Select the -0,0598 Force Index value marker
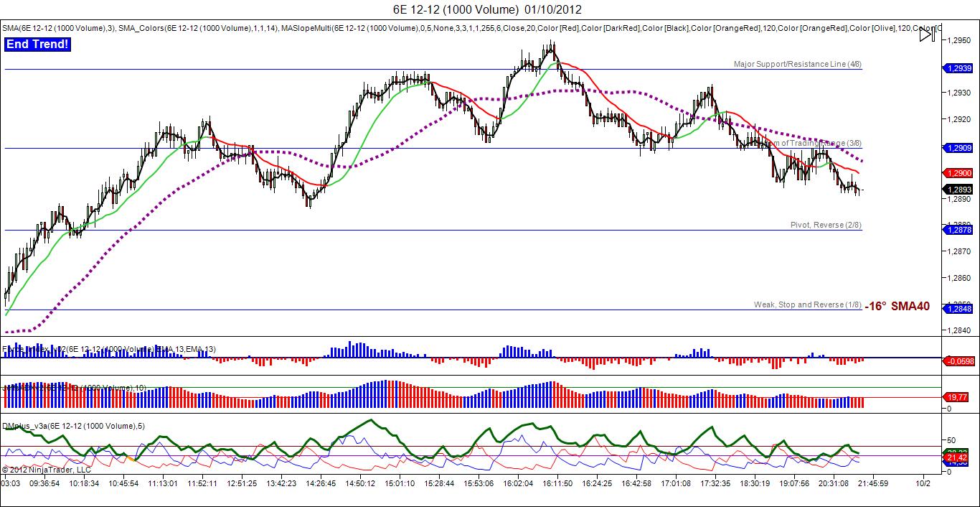 point(960,361)
